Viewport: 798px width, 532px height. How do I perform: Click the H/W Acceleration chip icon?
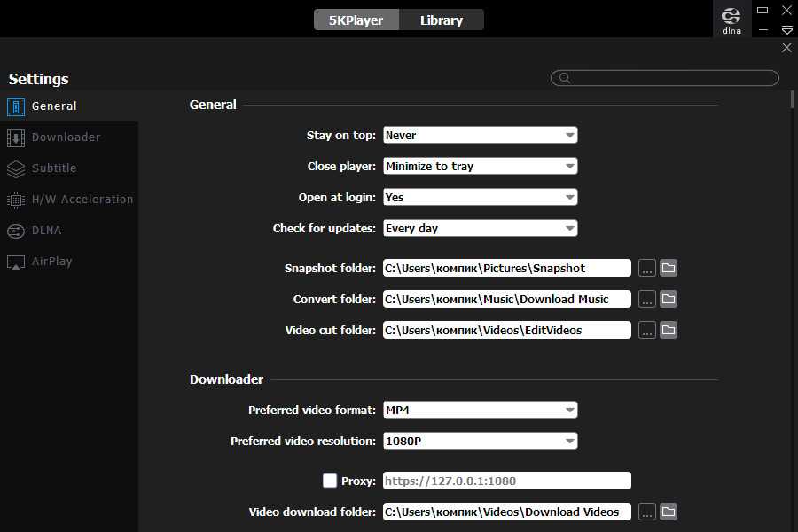[x=15, y=199]
